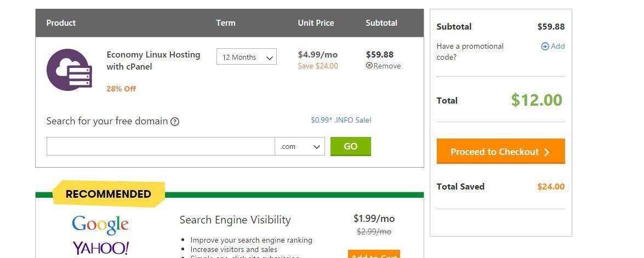This screenshot has height=258, width=644.
Task: Focus the free domain search field
Action: coord(161,146)
